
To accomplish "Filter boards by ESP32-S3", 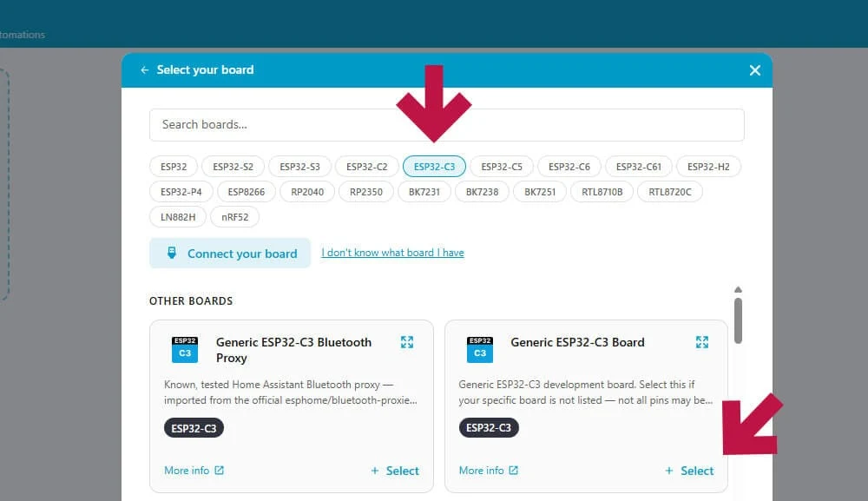I will coord(299,167).
